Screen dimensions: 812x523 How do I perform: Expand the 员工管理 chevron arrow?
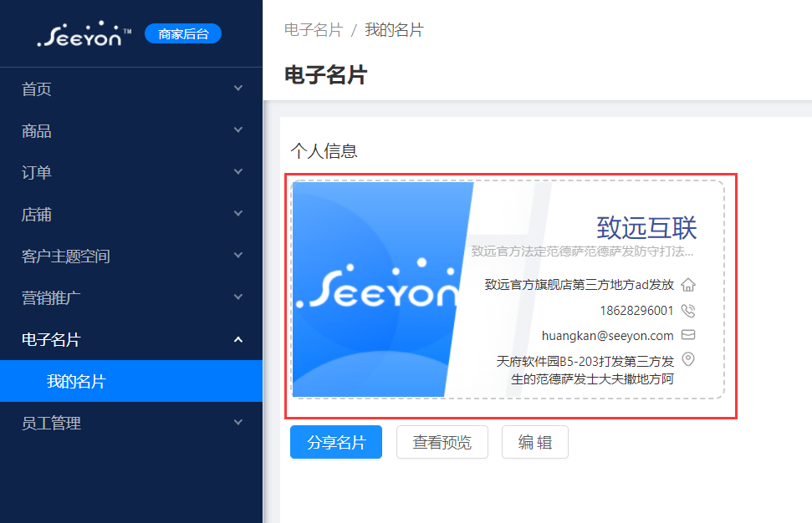click(x=238, y=422)
